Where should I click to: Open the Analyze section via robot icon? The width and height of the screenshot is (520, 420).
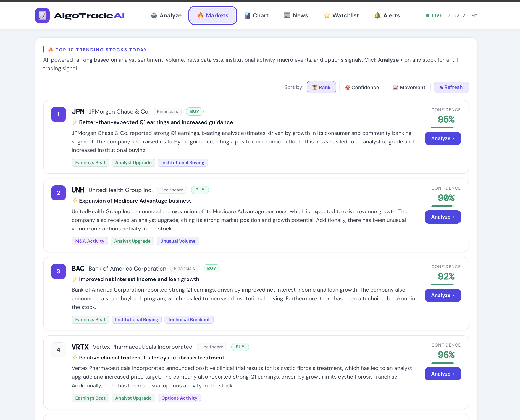153,15
